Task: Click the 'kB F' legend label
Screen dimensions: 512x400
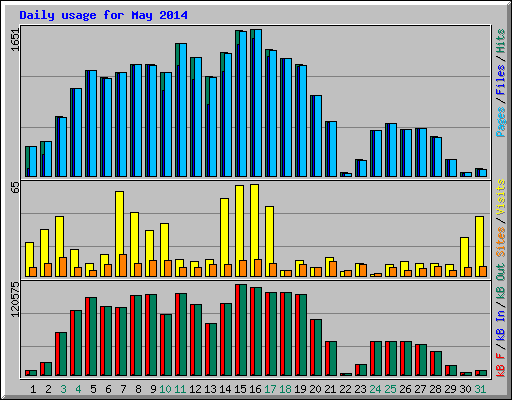Action: [x=500, y=365]
